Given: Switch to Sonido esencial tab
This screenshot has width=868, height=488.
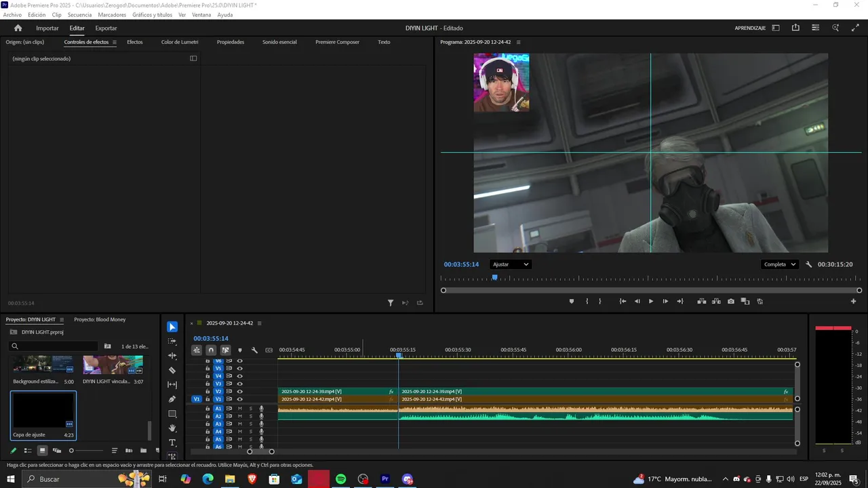Looking at the screenshot, I should pyautogui.click(x=279, y=42).
